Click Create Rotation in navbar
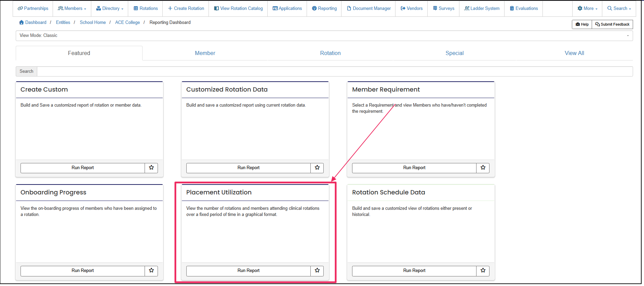This screenshot has height=286, width=644. pos(186,8)
